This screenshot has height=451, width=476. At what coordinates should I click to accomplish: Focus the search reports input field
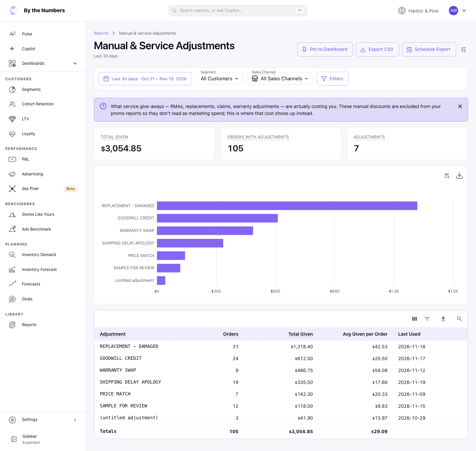click(x=238, y=11)
